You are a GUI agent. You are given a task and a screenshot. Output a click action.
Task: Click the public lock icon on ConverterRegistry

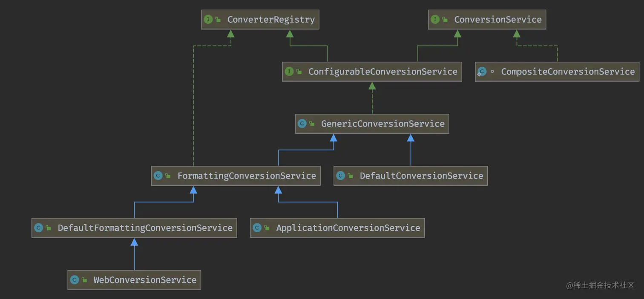coord(218,20)
